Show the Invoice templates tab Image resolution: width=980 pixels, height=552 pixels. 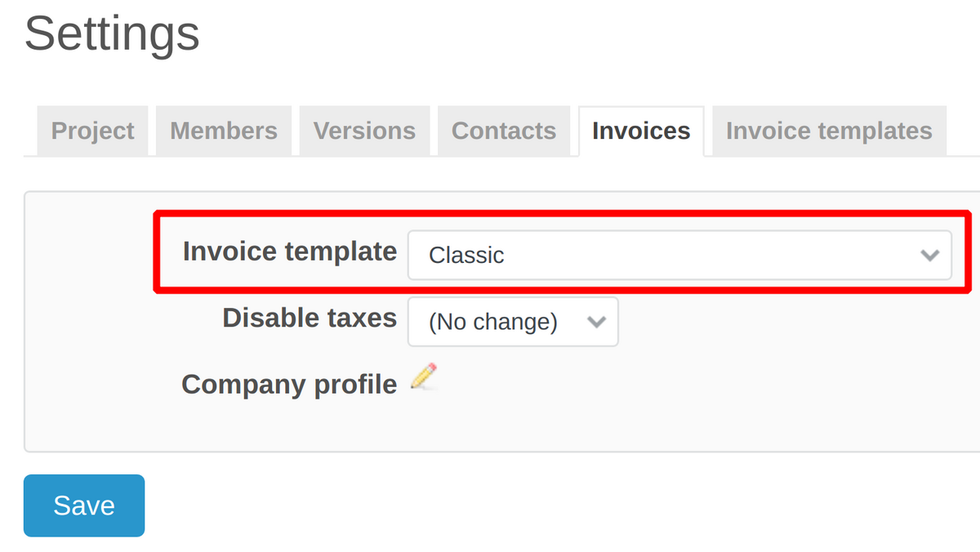[x=829, y=131]
